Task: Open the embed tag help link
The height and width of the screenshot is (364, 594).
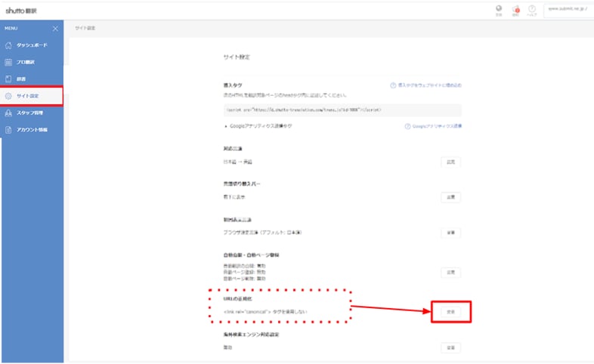Action: (429, 85)
